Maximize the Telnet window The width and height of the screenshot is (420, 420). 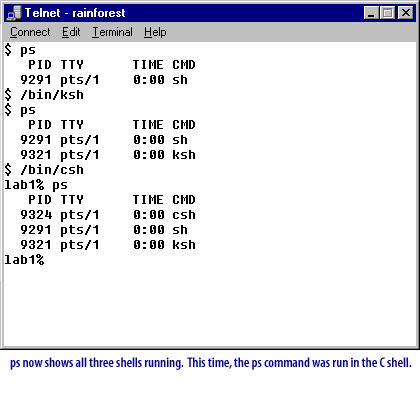pos(387,13)
